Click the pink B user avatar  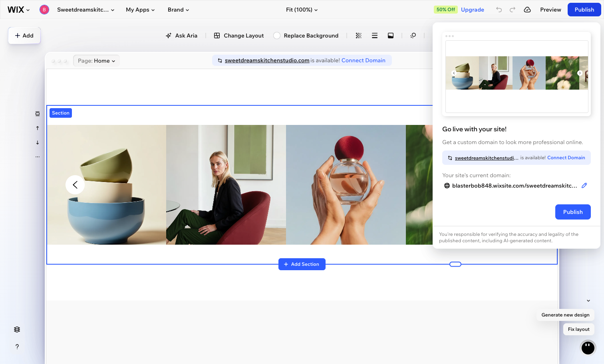point(44,10)
